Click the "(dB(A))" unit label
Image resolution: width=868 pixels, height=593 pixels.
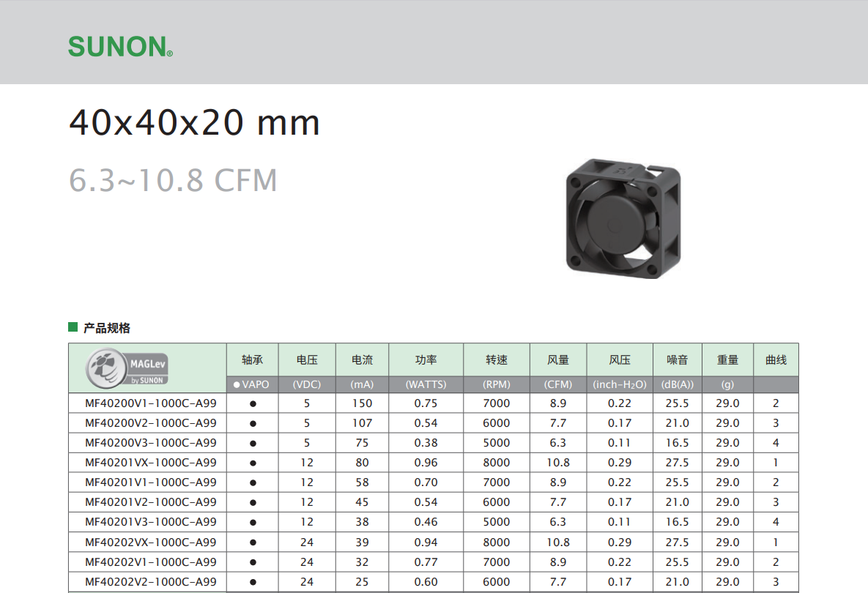click(x=677, y=384)
